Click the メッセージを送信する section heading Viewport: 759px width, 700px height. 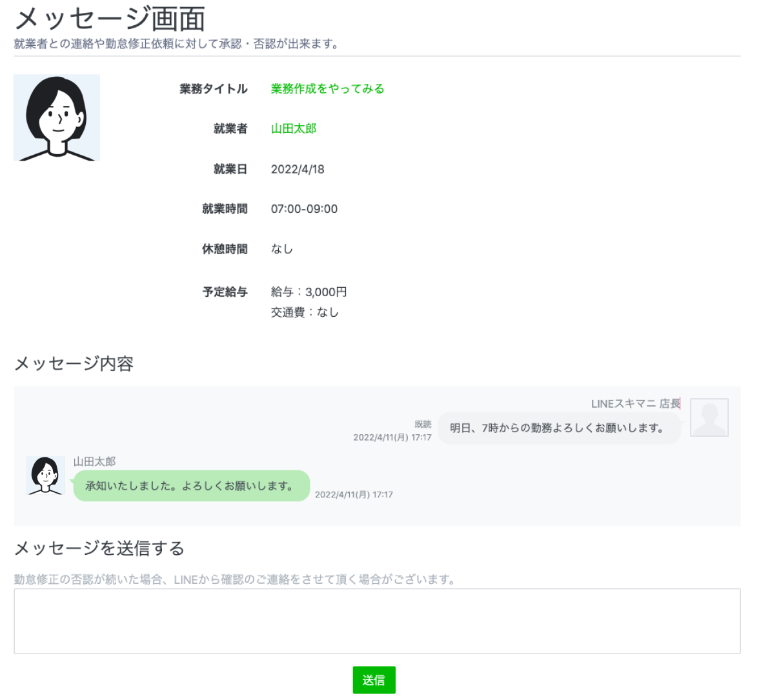coord(99,548)
